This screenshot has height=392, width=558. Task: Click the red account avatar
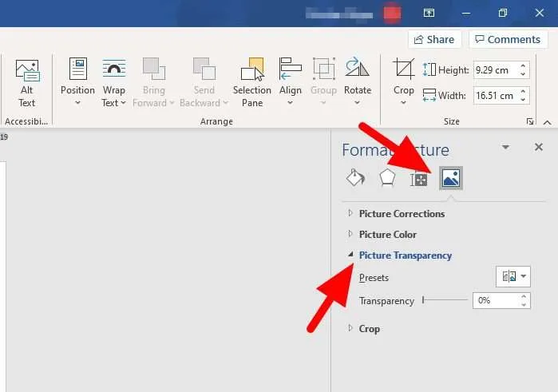392,14
